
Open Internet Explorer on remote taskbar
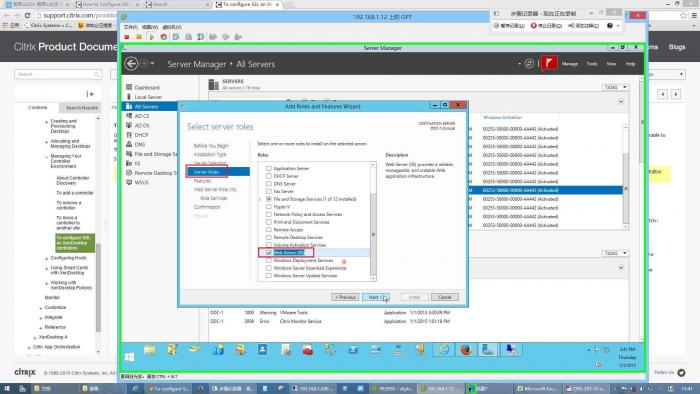(x=443, y=350)
